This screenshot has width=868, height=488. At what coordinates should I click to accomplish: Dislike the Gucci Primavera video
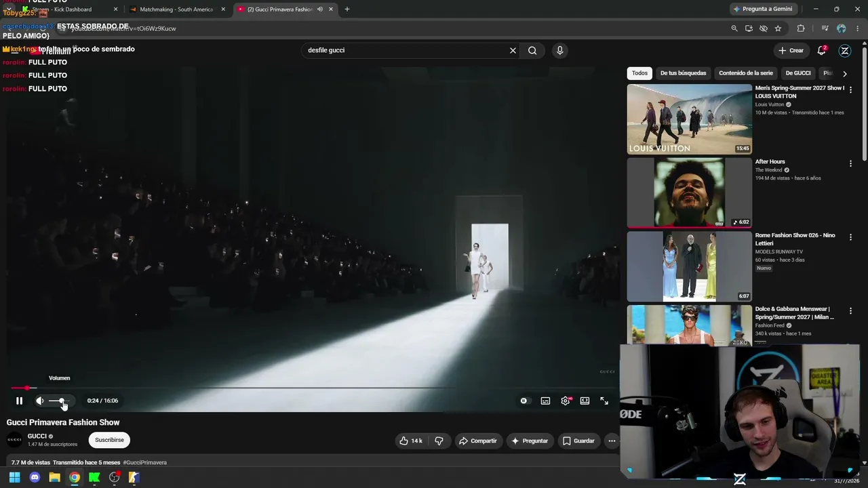439,441
